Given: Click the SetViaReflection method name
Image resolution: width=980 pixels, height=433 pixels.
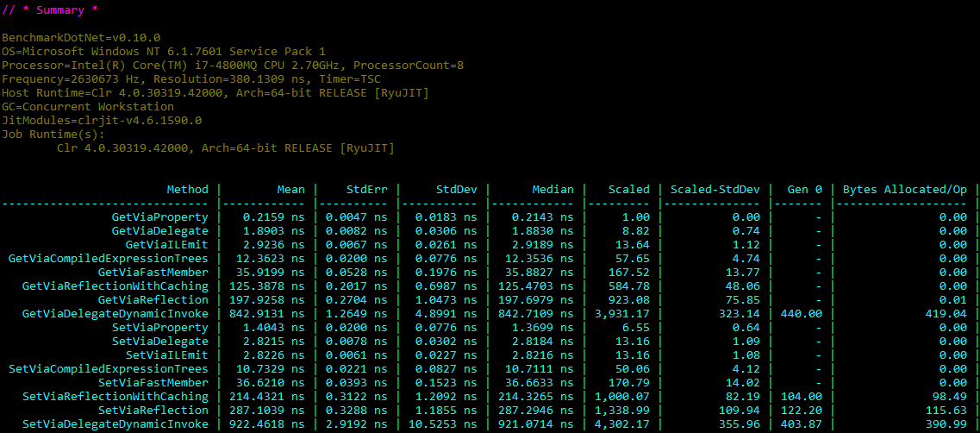Looking at the screenshot, I should coord(153,409).
